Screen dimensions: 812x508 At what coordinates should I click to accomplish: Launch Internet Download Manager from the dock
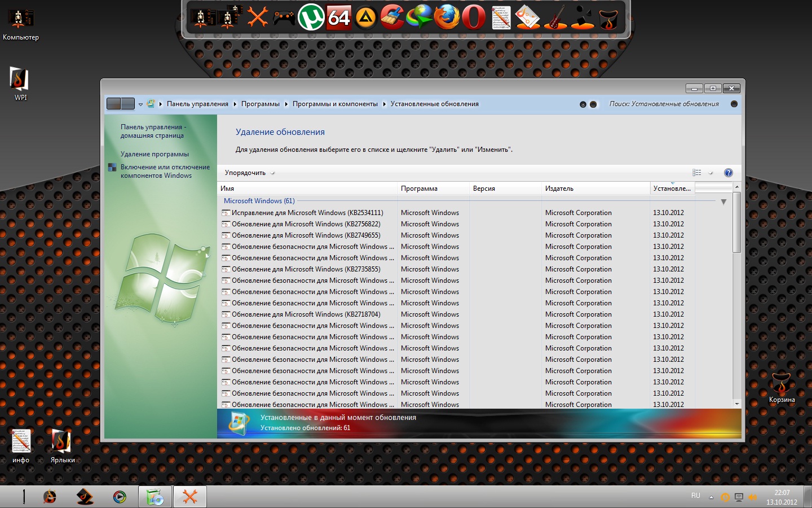point(419,17)
